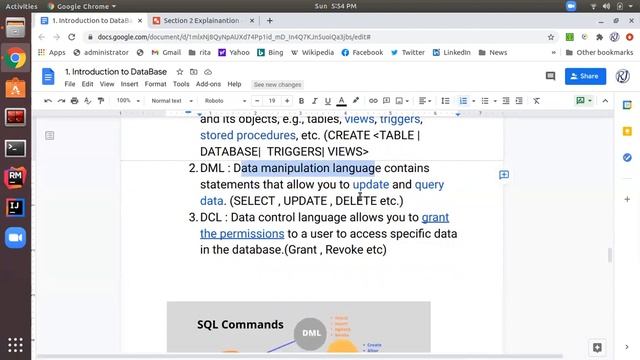Click See new changes button
The width and height of the screenshot is (640, 360).
(x=278, y=84)
